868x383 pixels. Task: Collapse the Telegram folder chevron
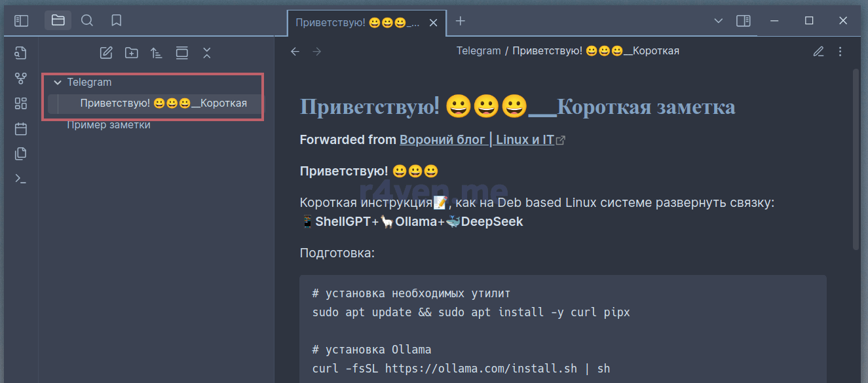point(58,82)
